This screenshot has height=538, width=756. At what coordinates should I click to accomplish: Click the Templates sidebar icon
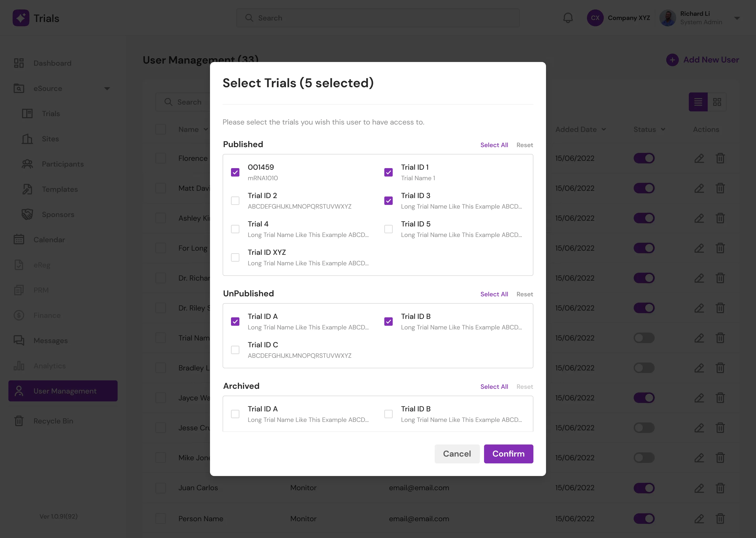coord(27,189)
